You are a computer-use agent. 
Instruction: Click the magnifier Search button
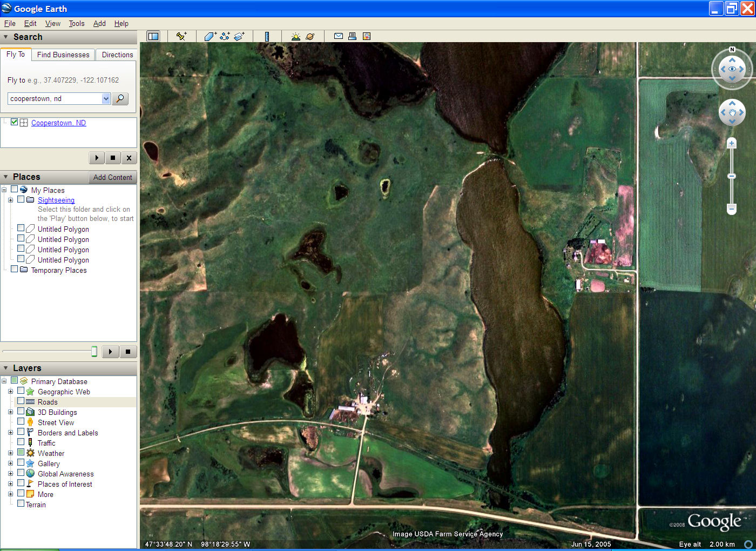pos(120,98)
